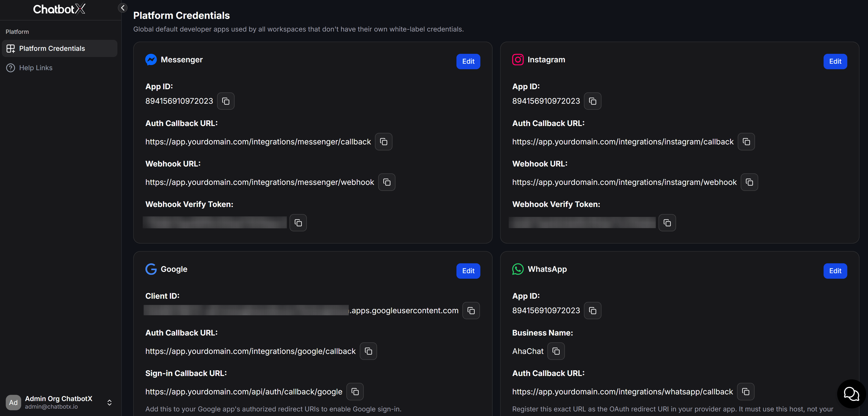Click the AhaChat business name value
This screenshot has height=416, width=868.
coord(528,351)
